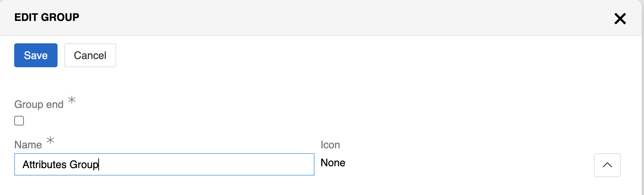Open the Icon selector showing None
644x195 pixels.
click(x=333, y=163)
